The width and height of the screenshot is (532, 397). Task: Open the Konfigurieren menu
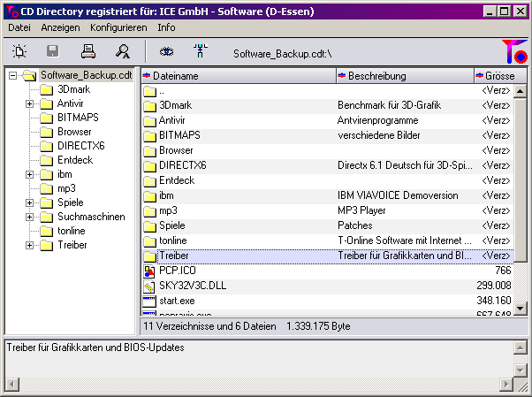118,27
